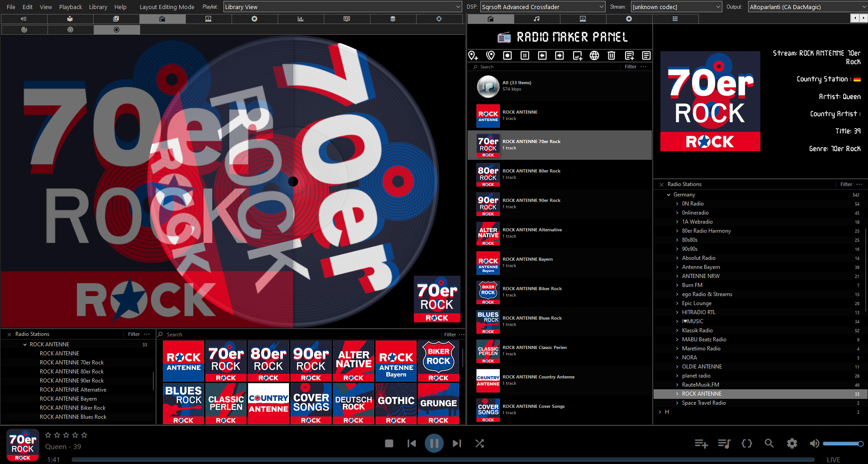Open the crosshair target tab icon
Screen dimensions: 868x464
(439, 19)
